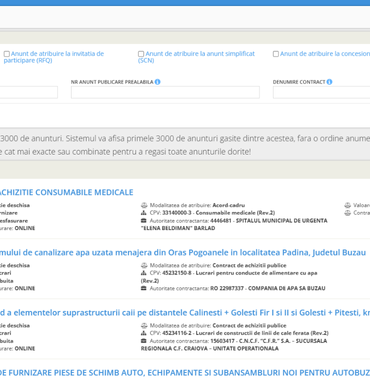Viewport: 370px width, 380px height.
Task: Click the award-method icon beside Acord-cadru
Action: point(144,205)
